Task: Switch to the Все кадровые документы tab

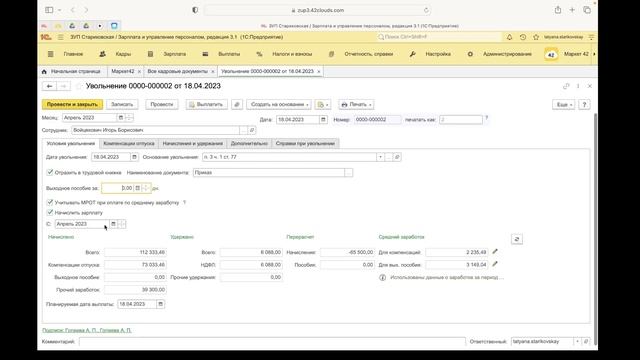Action: [178, 71]
